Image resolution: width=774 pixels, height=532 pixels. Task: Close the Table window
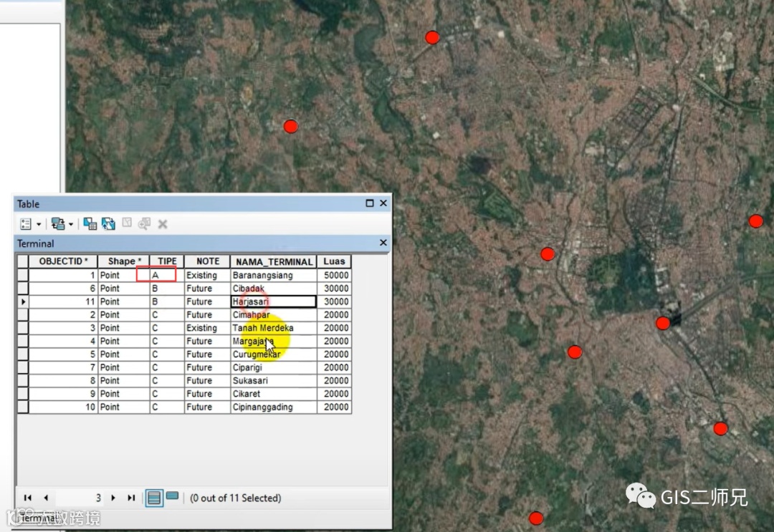click(x=383, y=203)
